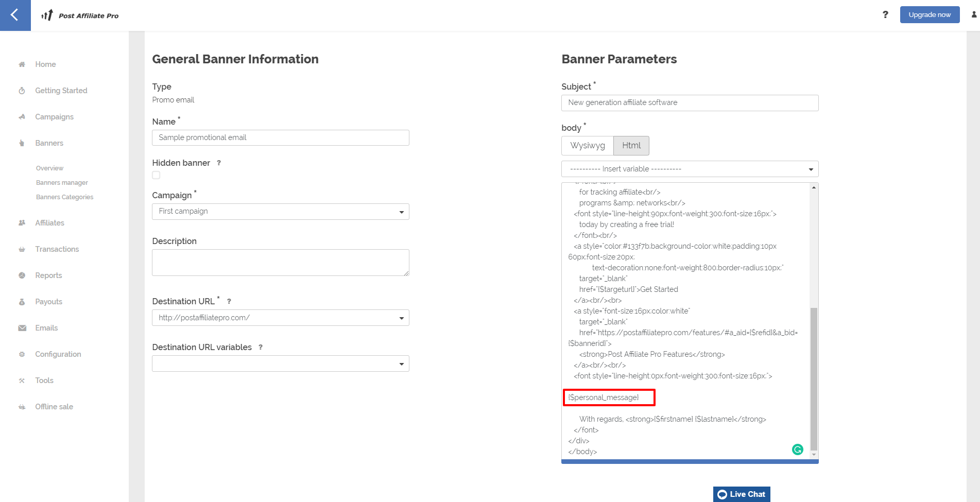Click the body scrollbar down arrow
Image resolution: width=980 pixels, height=502 pixels.
814,455
